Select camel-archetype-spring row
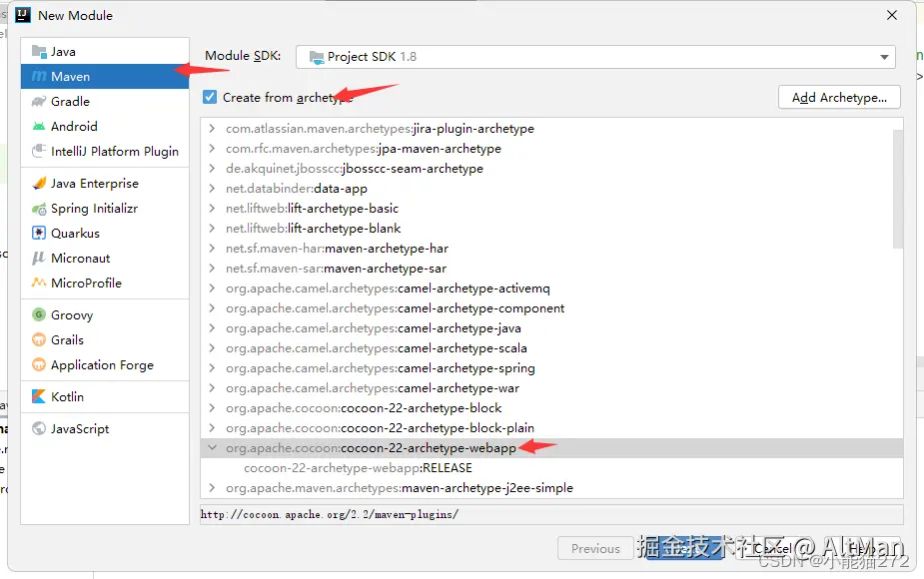 point(551,368)
